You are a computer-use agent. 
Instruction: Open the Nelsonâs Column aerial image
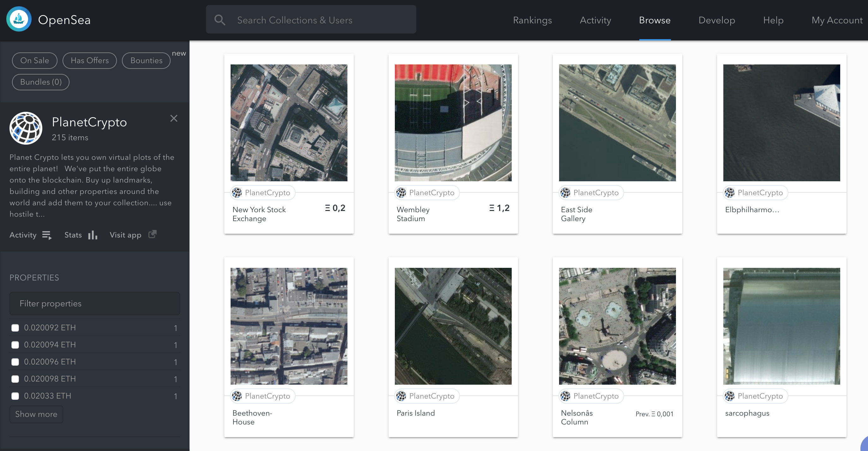pos(617,326)
